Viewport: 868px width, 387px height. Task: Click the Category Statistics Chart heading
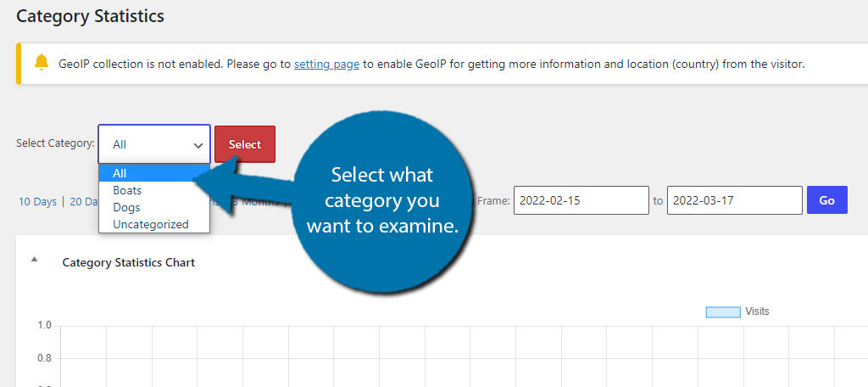tap(129, 262)
